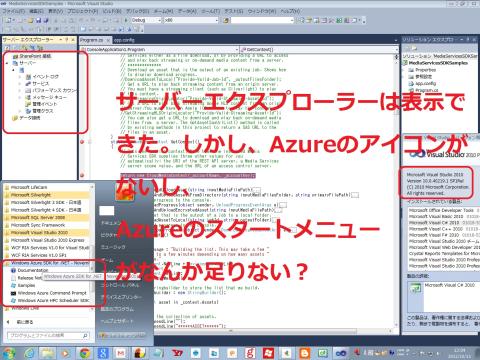
Task: Open the x86 platform dropdown
Action: click(216, 20)
